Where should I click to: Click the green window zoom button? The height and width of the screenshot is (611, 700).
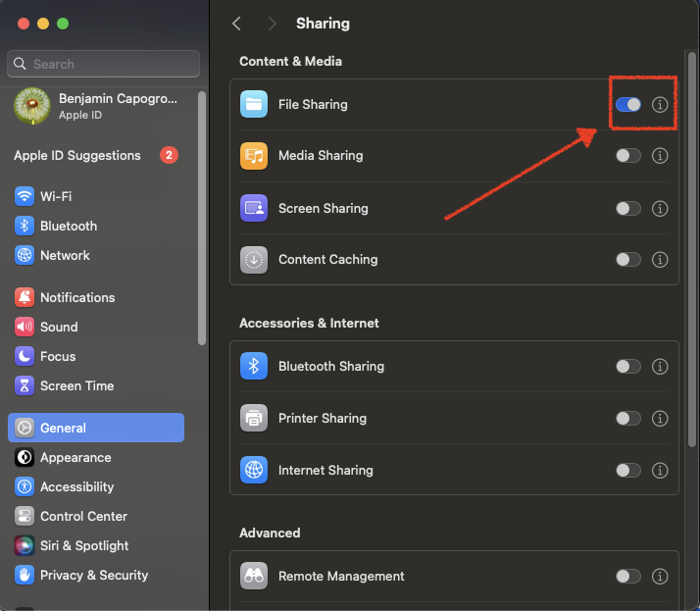pos(63,24)
